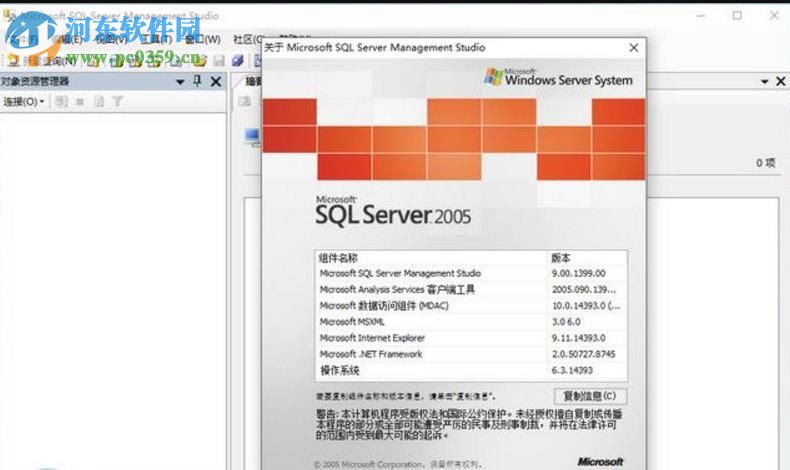Click the Save All toolbar icon
Image resolution: width=790 pixels, height=470 pixels.
click(x=237, y=61)
